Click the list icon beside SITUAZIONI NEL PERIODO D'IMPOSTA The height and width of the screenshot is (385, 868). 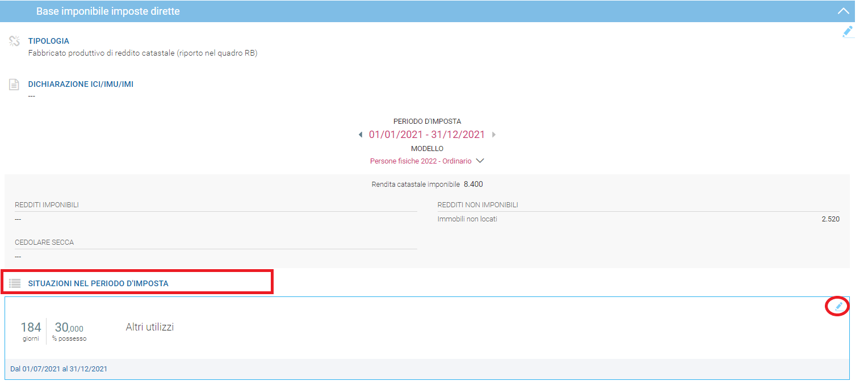[15, 283]
